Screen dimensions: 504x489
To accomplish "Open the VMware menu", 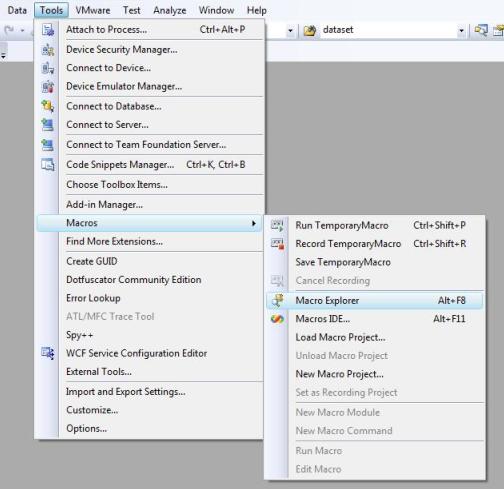I will [93, 10].
